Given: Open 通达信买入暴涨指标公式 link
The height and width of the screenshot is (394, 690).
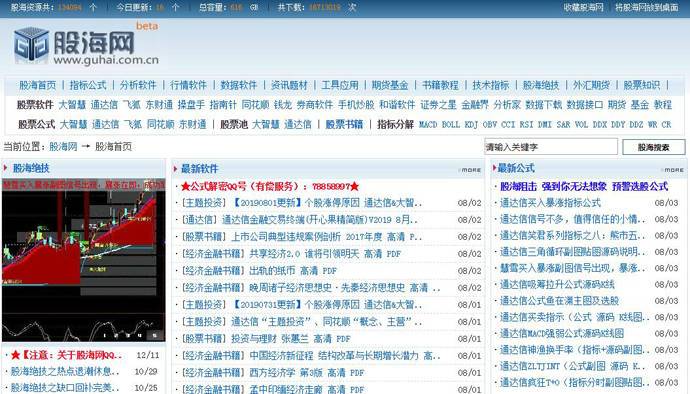Looking at the screenshot, I should click(550, 203).
